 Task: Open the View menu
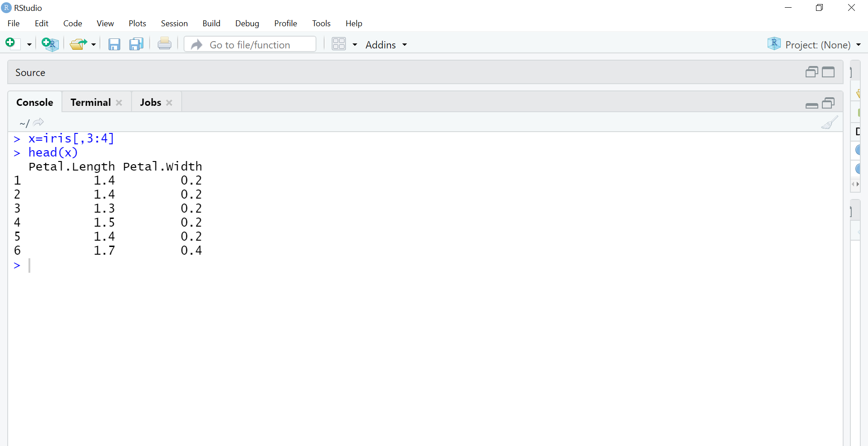(x=105, y=24)
